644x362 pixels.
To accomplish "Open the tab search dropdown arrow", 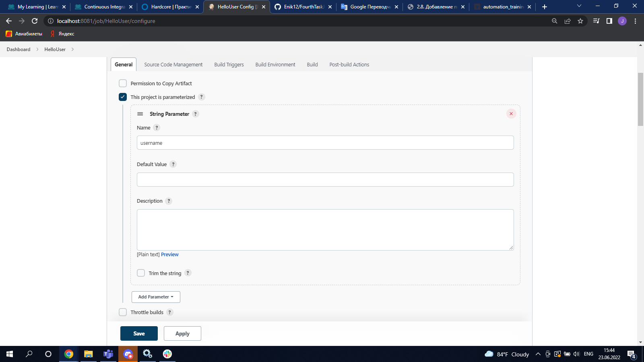I will (579, 6).
